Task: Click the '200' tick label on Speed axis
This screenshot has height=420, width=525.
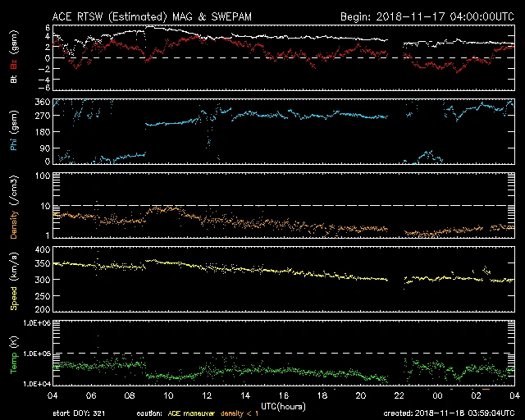Action: pos(43,308)
